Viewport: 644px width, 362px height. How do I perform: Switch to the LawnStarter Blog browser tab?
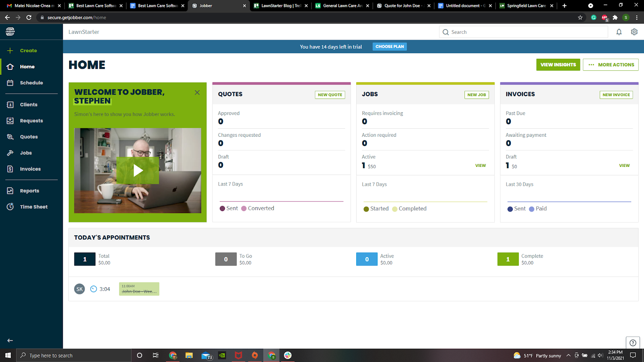pos(280,6)
